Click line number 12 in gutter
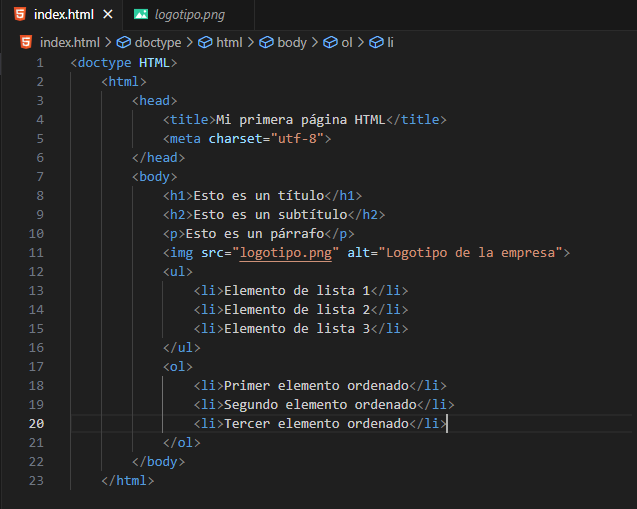 [x=36, y=272]
